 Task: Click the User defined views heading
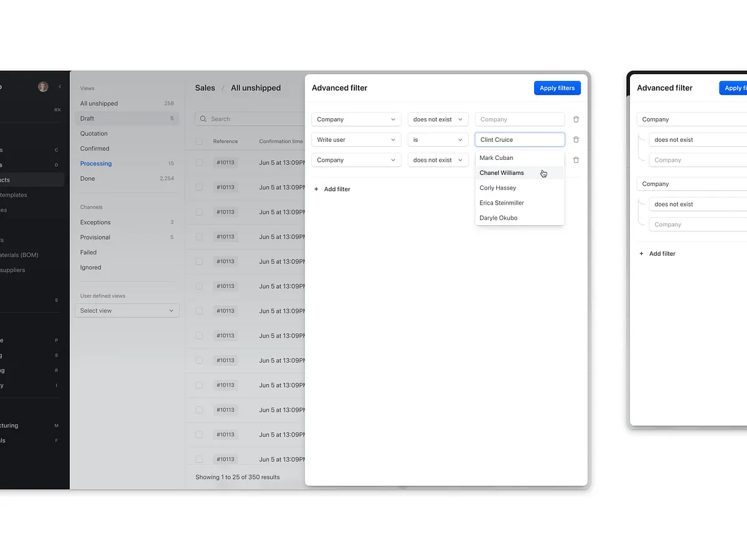(x=103, y=296)
